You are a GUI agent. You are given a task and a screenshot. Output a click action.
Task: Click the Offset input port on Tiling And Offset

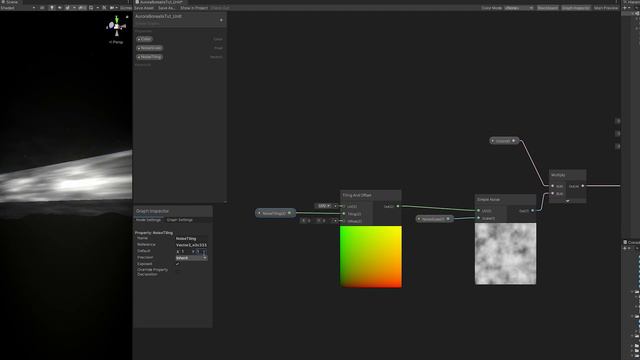[344, 221]
